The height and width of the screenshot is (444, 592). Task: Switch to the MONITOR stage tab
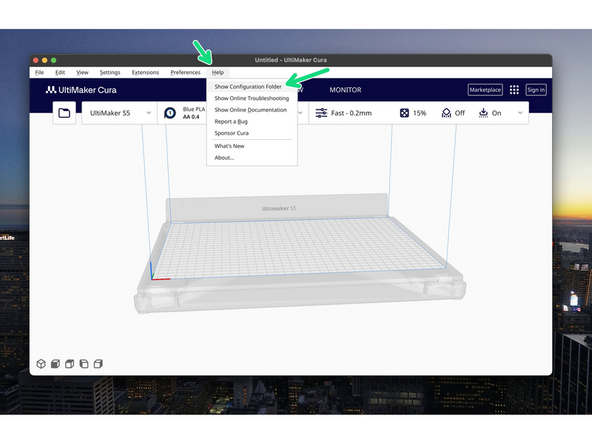(345, 90)
